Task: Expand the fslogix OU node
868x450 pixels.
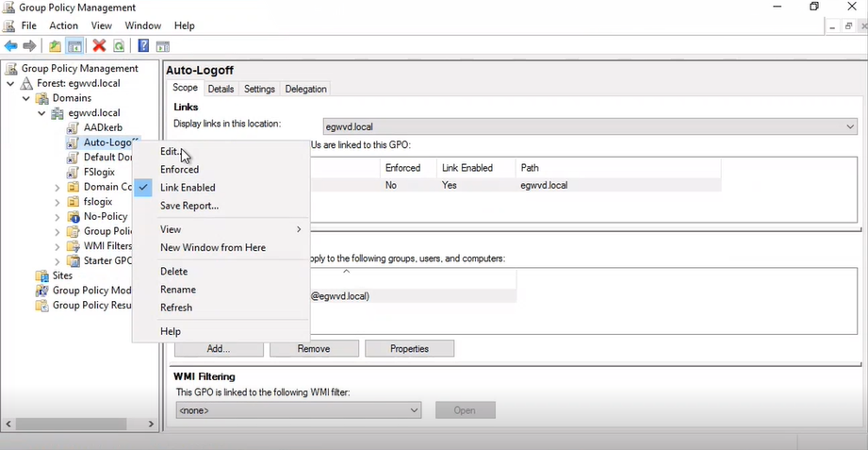Action: click(x=57, y=202)
